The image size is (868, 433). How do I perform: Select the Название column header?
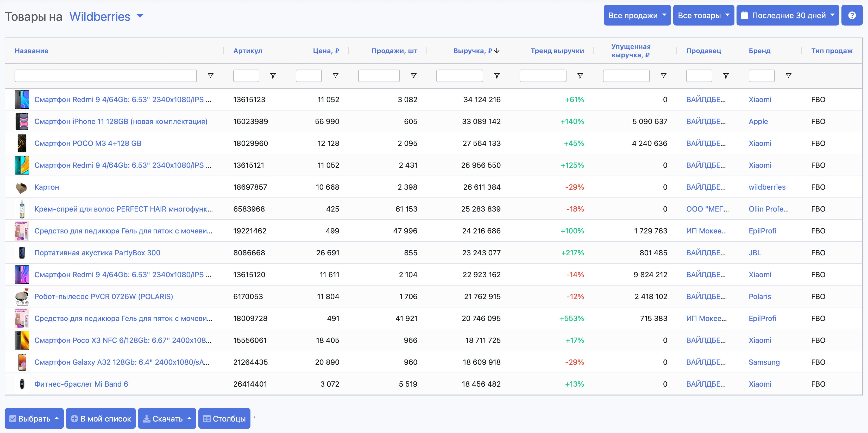click(31, 51)
